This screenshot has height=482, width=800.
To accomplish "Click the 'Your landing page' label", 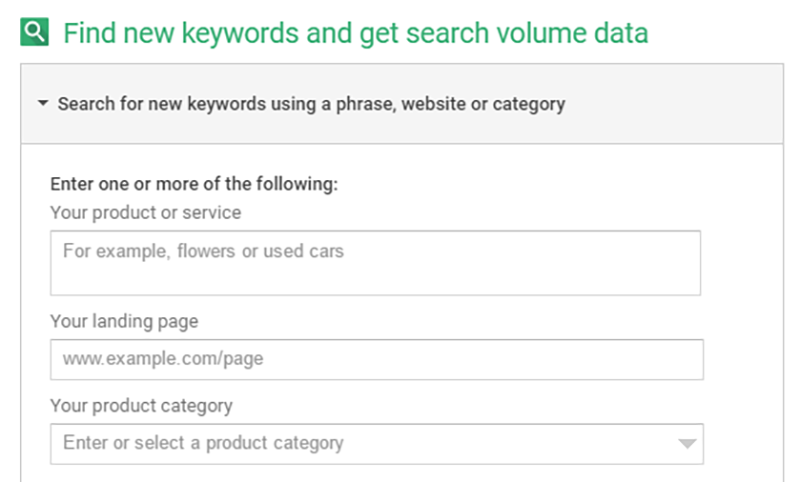I will click(x=124, y=321).
